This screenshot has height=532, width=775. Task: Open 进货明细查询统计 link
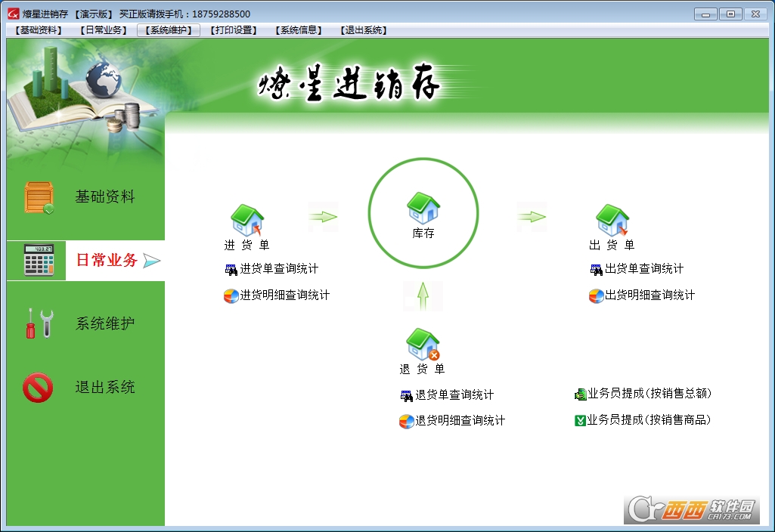284,295
